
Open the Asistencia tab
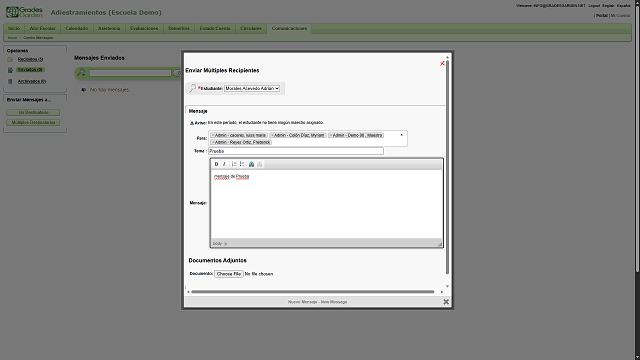[x=109, y=28]
